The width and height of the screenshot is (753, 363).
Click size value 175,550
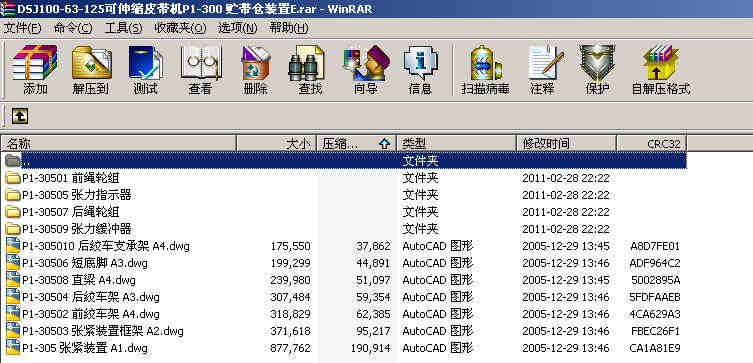point(291,246)
